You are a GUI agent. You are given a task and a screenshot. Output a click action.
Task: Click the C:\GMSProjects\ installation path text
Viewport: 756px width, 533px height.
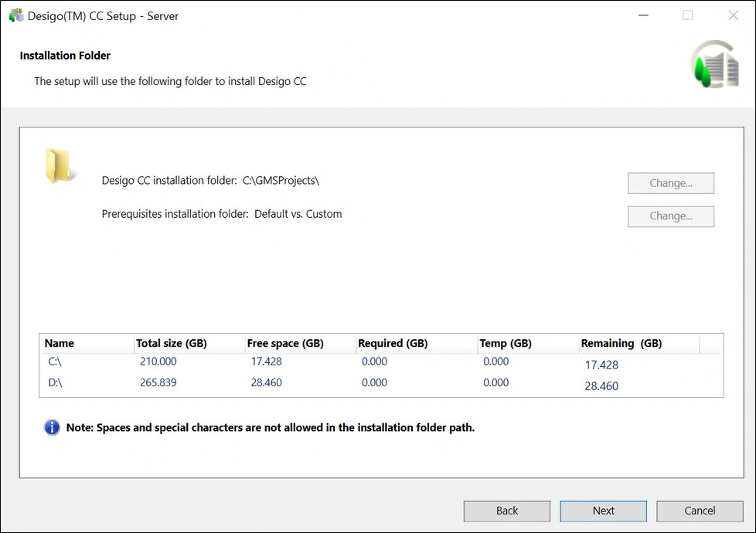tap(281, 181)
